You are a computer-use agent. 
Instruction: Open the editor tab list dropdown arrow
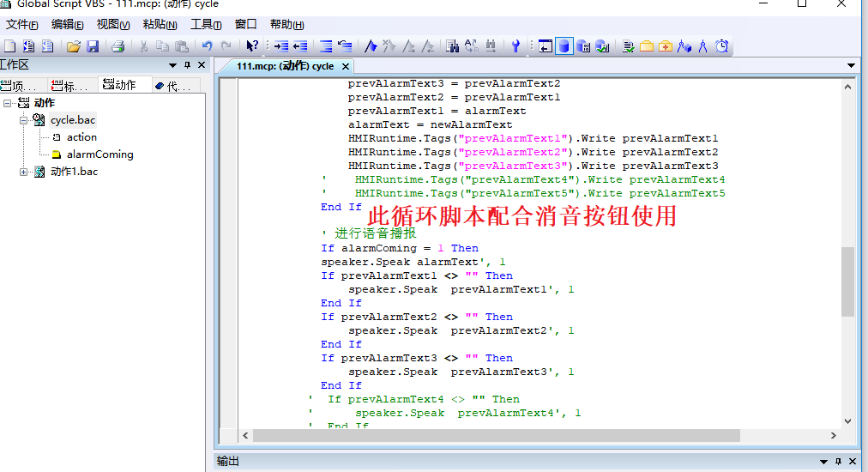pos(851,65)
